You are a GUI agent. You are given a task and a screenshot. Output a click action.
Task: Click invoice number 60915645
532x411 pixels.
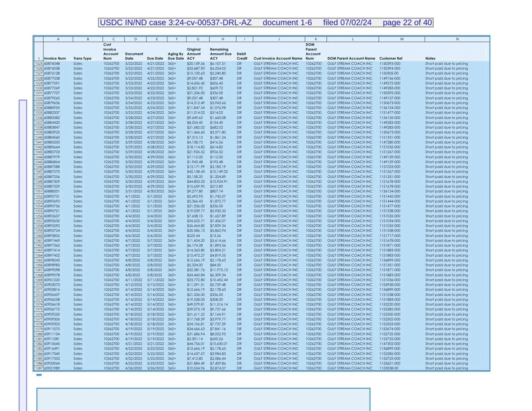pyautogui.click(x=52, y=344)
